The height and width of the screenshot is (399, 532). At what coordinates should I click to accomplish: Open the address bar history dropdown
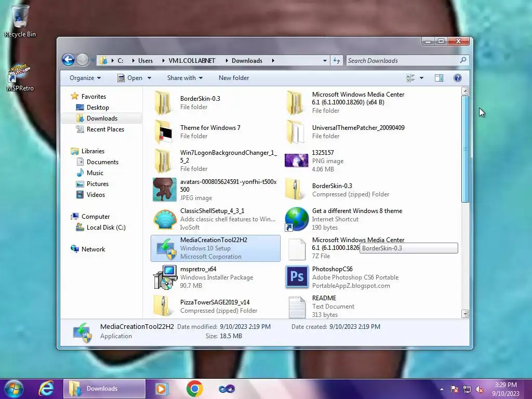pos(325,61)
